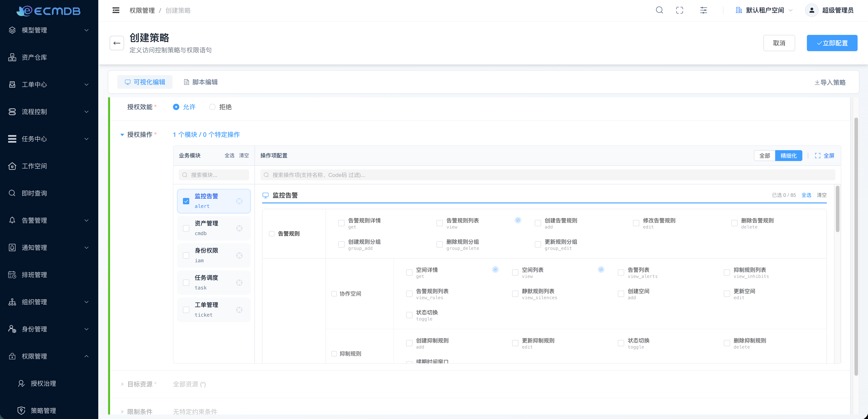Click the target icon for 监控告警 module
This screenshot has width=868, height=419.
pos(239,201)
